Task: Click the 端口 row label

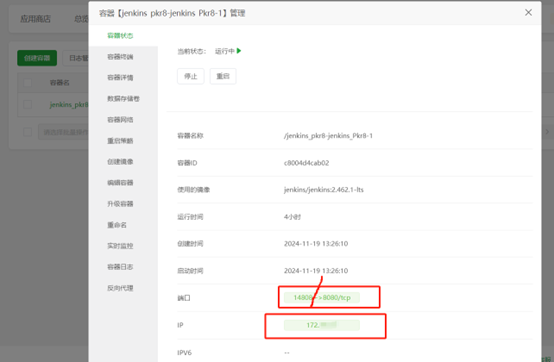Action: [184, 298]
